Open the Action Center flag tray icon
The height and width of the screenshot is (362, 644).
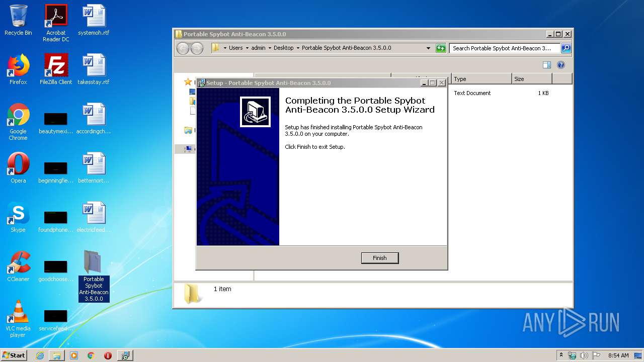click(x=596, y=355)
